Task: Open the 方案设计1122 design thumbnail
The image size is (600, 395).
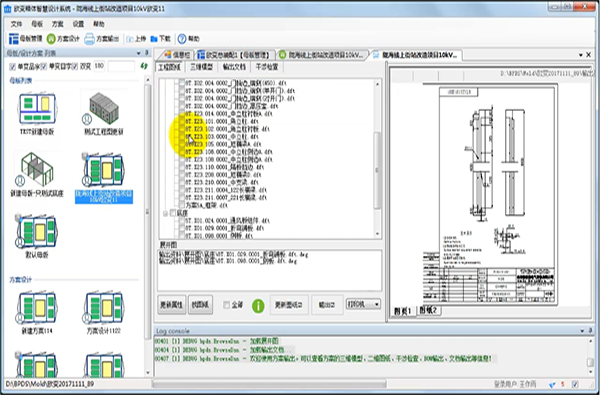Action: [x=104, y=307]
